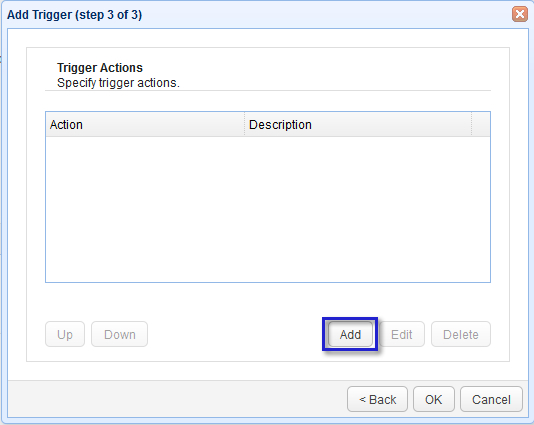Viewport: 534px width, 425px height.
Task: Close the Add Trigger dialog with X
Action: point(520,14)
